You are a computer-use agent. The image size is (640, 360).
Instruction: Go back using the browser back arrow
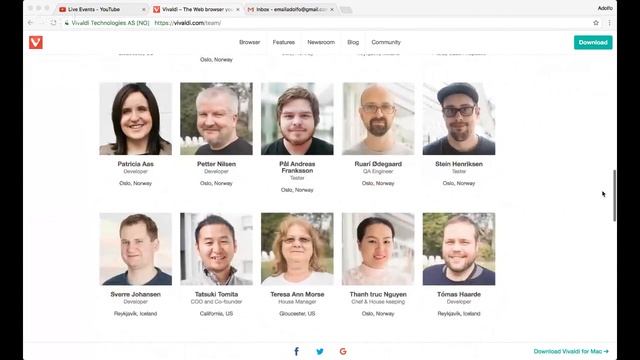(x=30, y=23)
